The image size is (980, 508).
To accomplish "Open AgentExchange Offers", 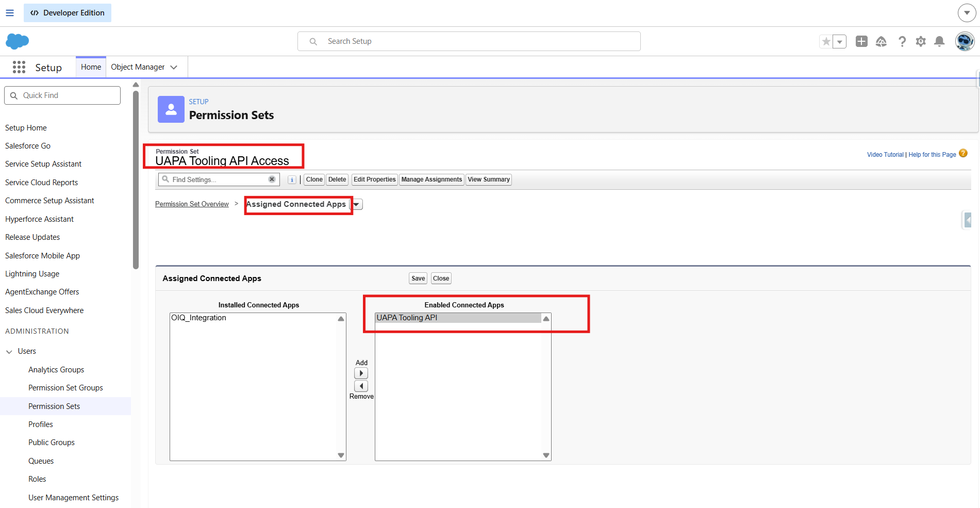I will click(x=42, y=292).
